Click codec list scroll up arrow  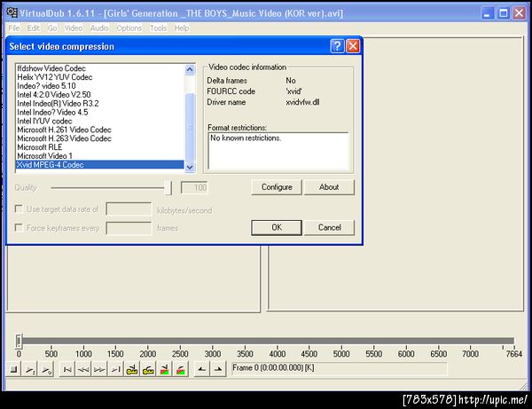(190, 69)
